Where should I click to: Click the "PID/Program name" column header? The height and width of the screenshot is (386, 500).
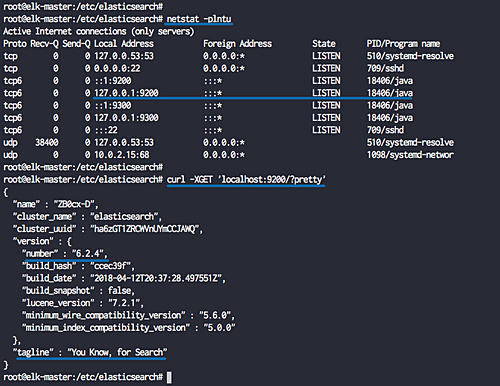403,44
